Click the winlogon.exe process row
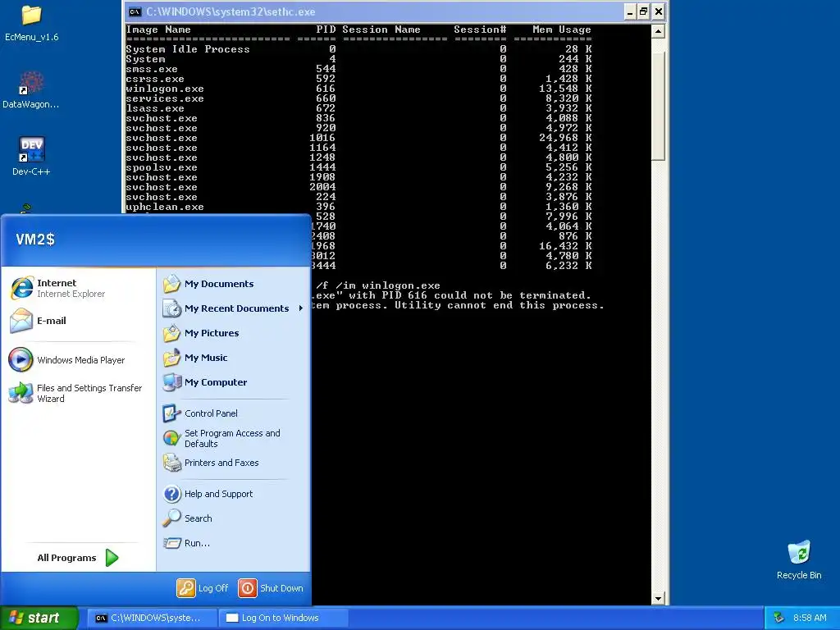Viewport: 840px width, 630px height. point(359,89)
